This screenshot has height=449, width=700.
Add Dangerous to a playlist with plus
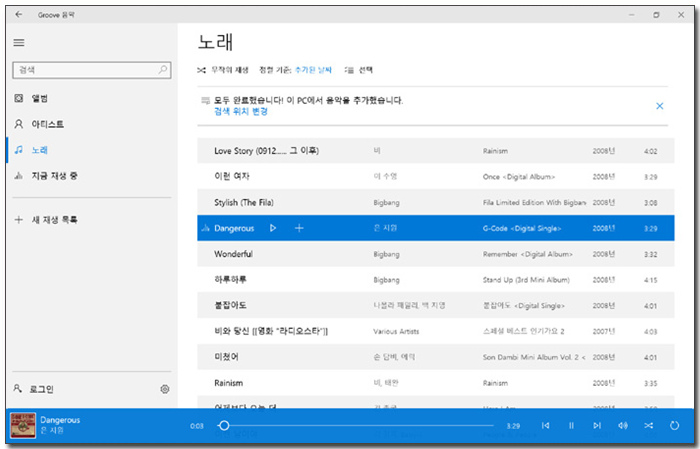click(x=299, y=228)
